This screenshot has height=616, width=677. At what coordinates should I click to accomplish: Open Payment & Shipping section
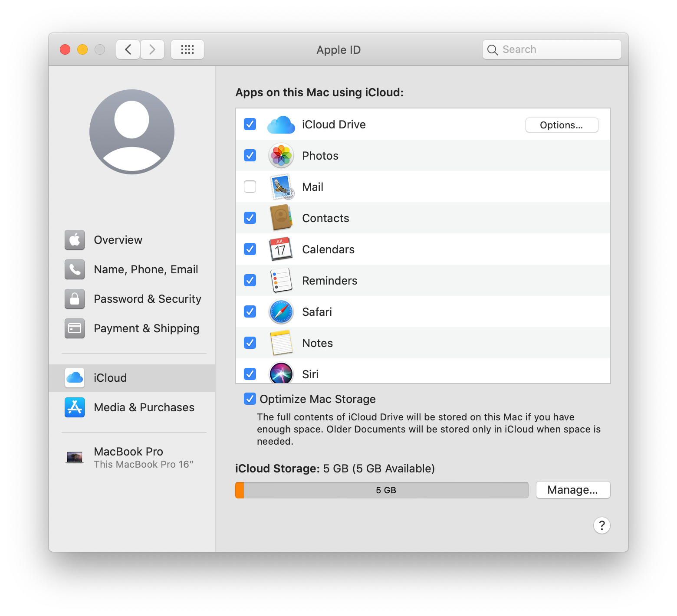[132, 328]
